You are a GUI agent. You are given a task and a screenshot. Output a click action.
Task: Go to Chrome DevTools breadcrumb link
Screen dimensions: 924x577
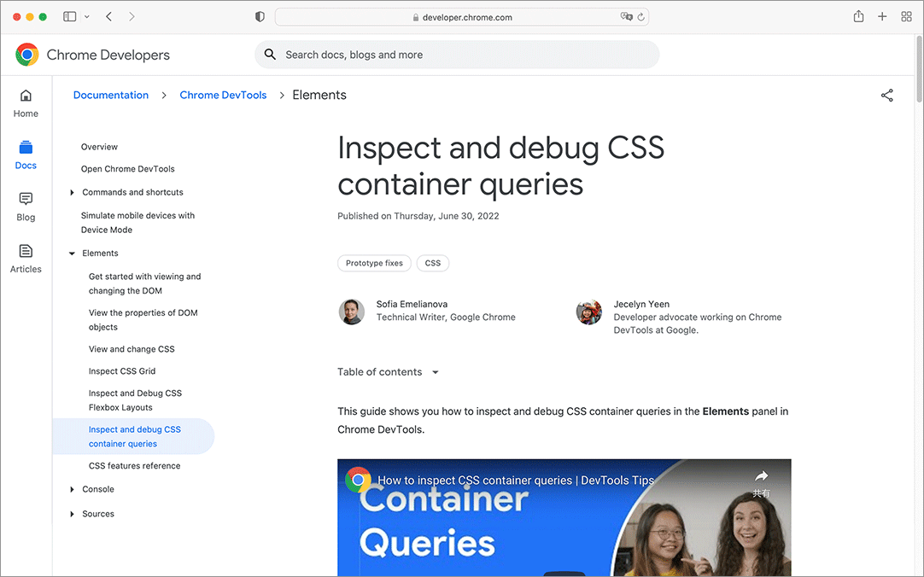(223, 96)
